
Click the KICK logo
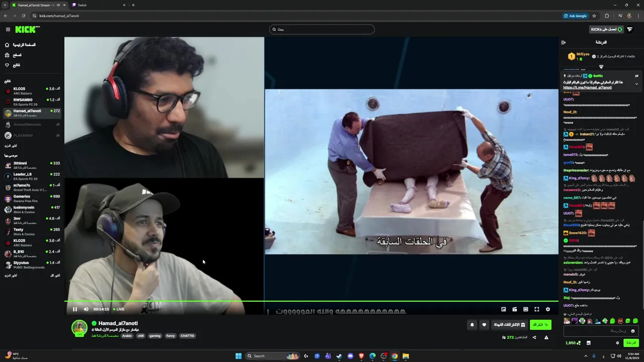27,30
